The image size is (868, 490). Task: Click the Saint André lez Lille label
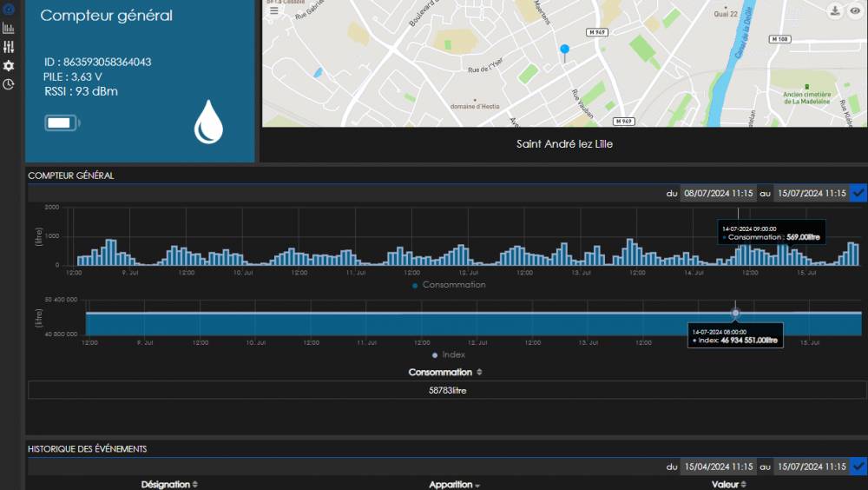coord(564,144)
